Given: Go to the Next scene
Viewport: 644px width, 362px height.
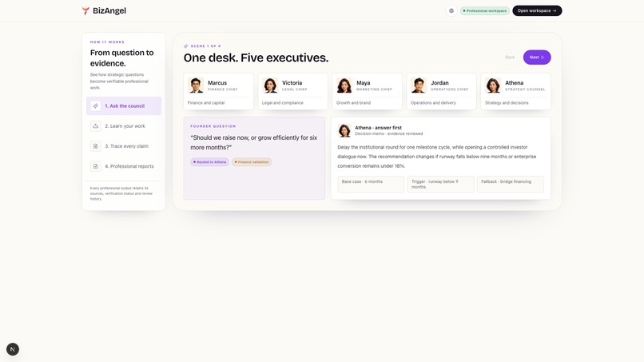Looking at the screenshot, I should coord(537,57).
